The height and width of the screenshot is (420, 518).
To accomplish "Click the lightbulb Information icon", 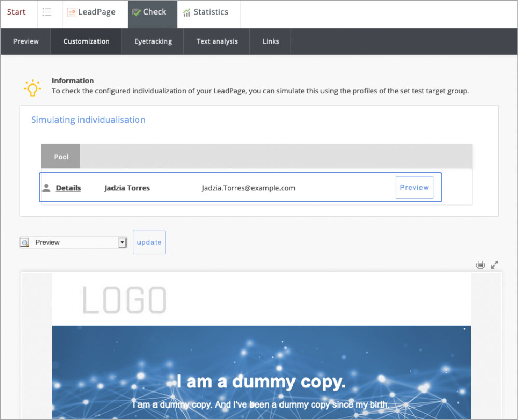I will [x=32, y=88].
